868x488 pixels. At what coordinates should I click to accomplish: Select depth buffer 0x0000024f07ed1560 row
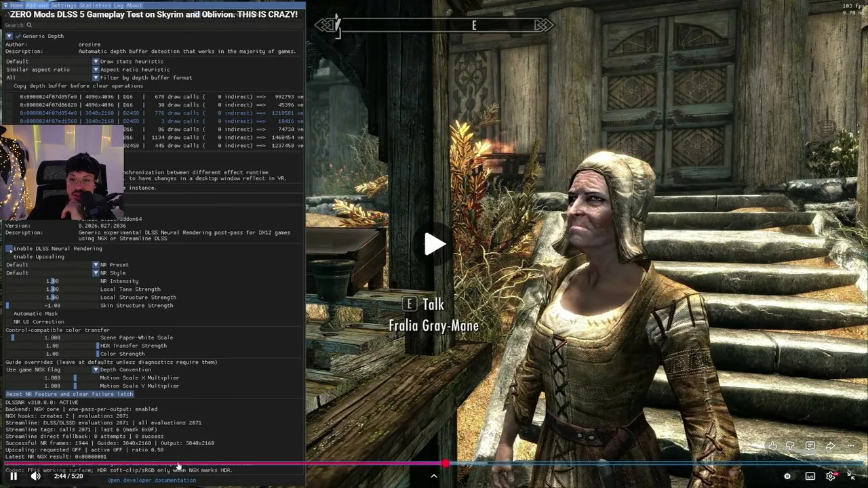pyautogui.click(x=161, y=121)
